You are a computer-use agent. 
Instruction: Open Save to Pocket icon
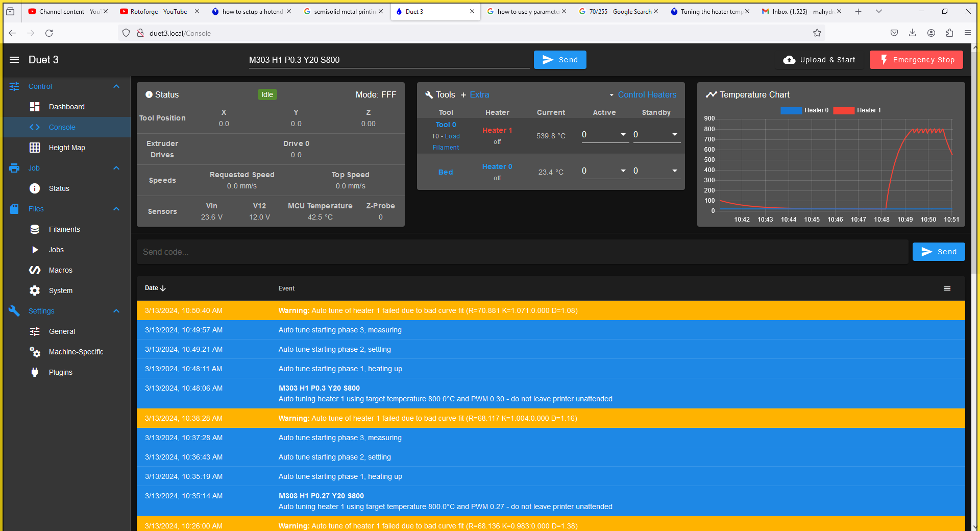[894, 33]
